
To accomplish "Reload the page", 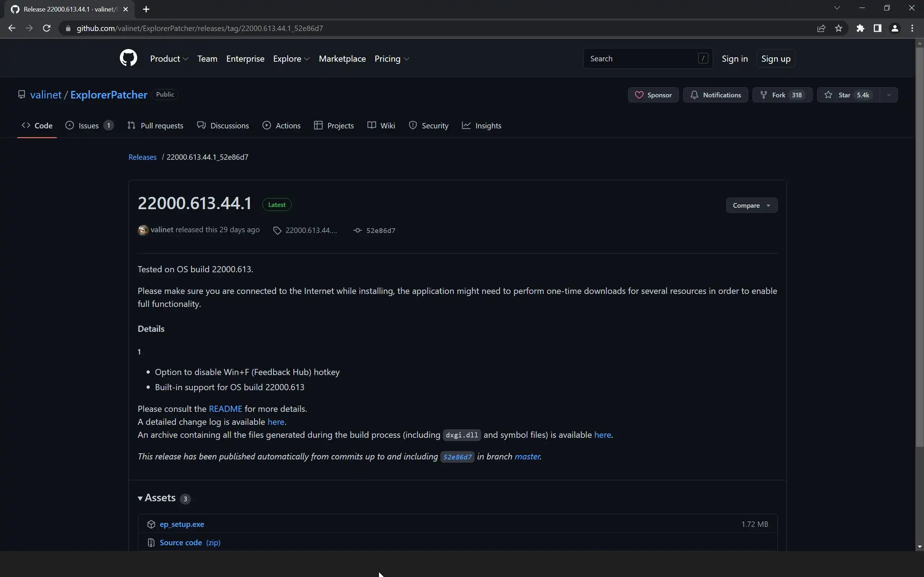I will [47, 28].
